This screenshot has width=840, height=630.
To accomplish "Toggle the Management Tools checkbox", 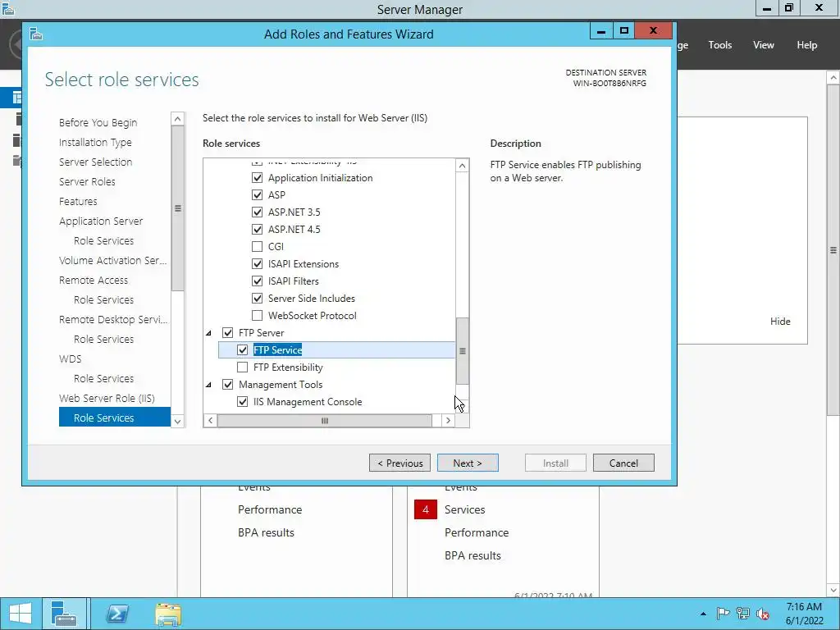I will 228,385.
